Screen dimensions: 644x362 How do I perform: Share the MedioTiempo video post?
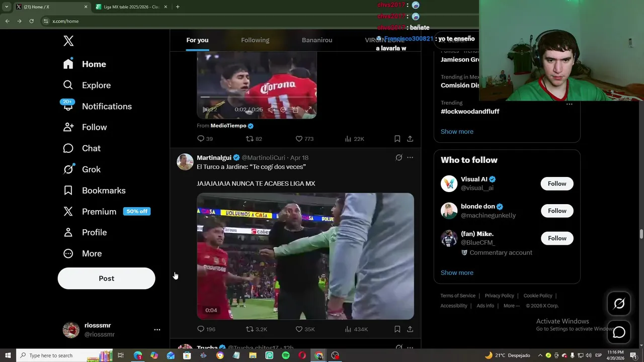[x=410, y=139]
